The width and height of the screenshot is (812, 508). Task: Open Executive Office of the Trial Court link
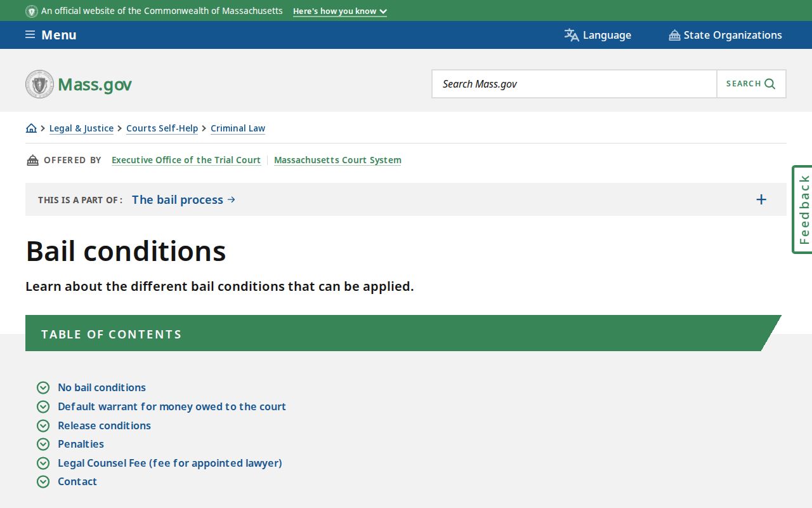click(x=186, y=160)
